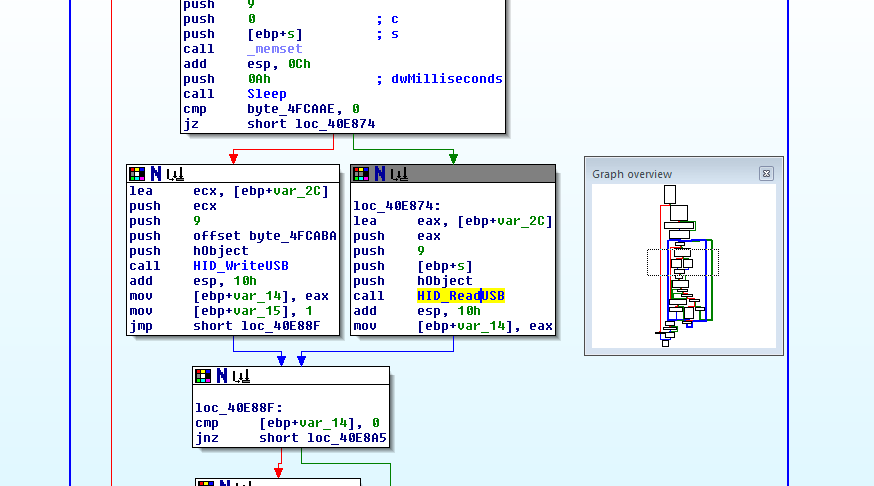Click the Sleep function call
Image resolution: width=874 pixels, height=486 pixels.
267,94
